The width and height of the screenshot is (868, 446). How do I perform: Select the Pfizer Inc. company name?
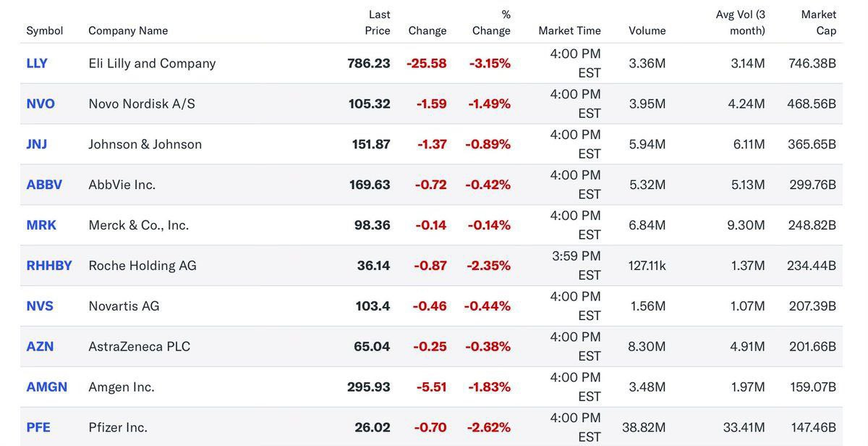(x=118, y=428)
